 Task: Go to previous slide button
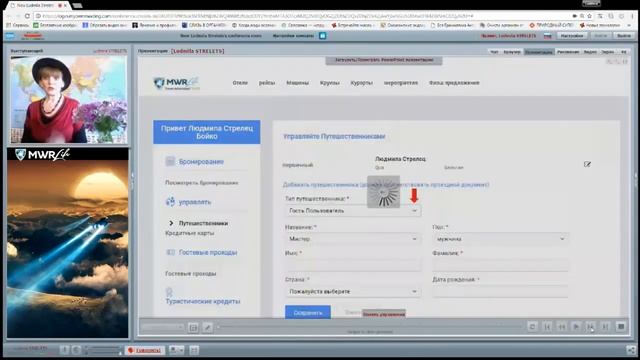coord(562,327)
